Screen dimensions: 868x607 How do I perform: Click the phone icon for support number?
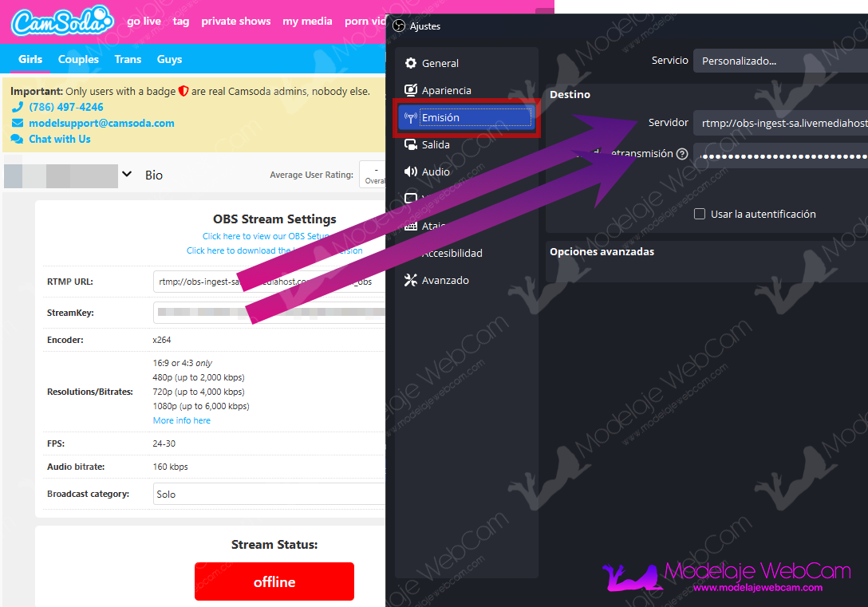click(18, 108)
